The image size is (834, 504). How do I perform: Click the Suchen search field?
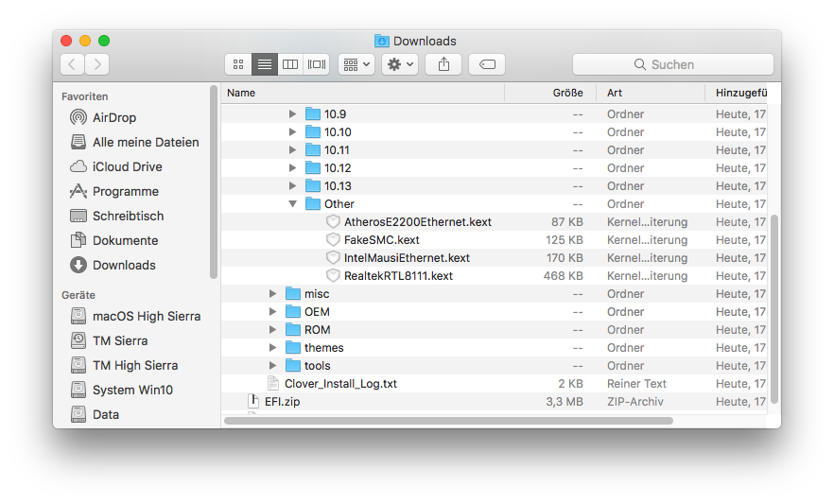point(672,64)
